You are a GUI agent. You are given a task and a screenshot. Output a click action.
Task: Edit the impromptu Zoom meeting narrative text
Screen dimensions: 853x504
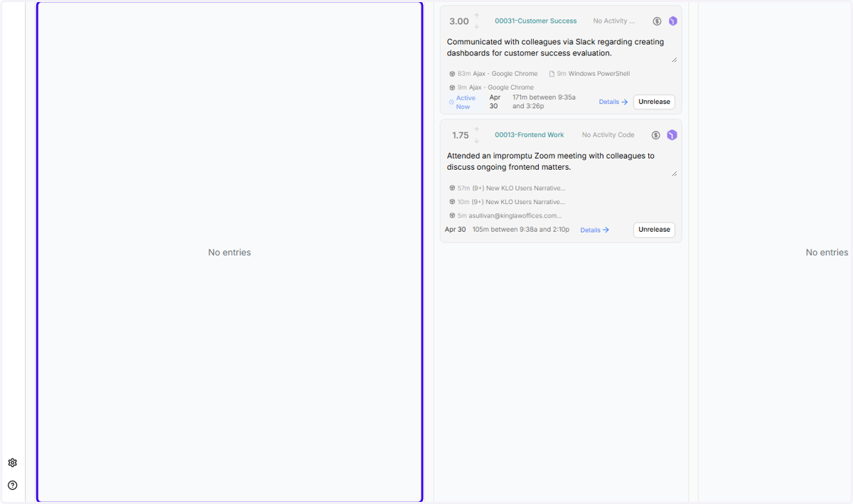pos(561,161)
